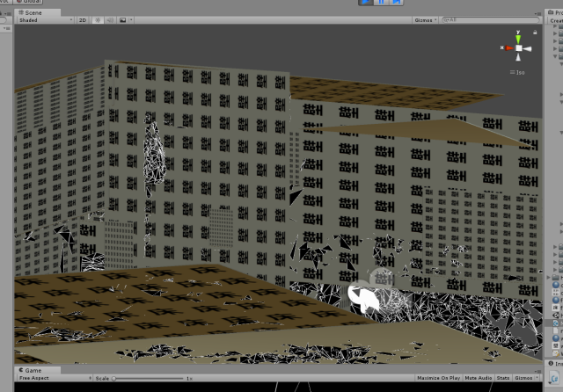Toggle the scene gizmo rotation lock
Screen dimensions: 563x392
click(535, 33)
